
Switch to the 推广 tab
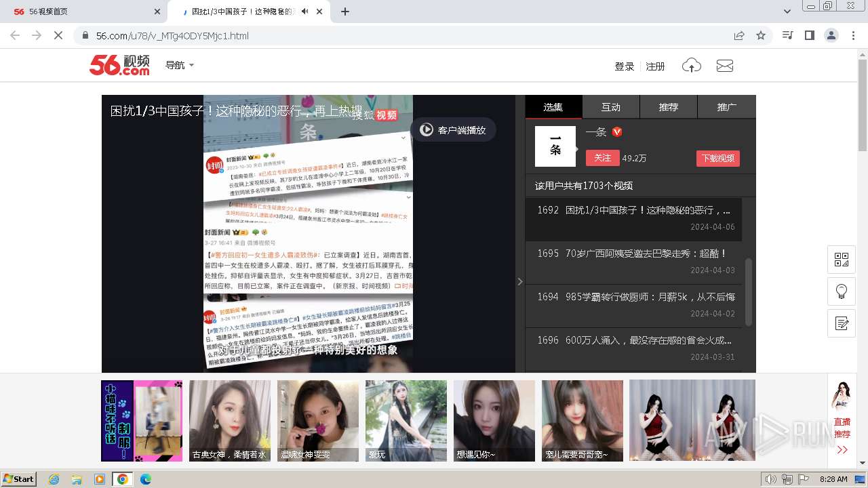point(727,107)
